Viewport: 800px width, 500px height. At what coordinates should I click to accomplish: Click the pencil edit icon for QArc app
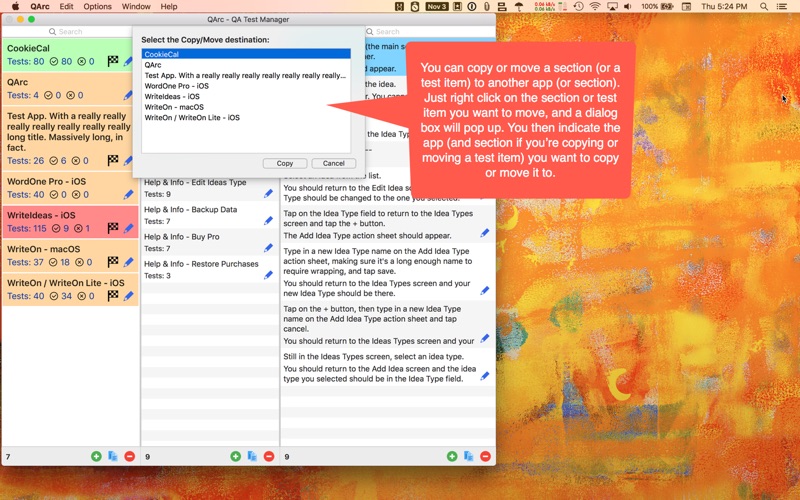click(x=128, y=95)
